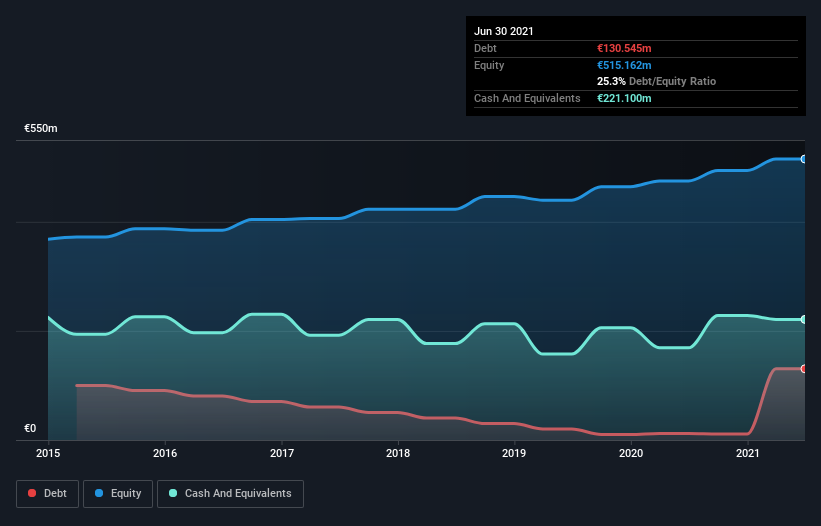This screenshot has width=821, height=526.
Task: Select the 2017 x-axis label
Action: pos(282,453)
